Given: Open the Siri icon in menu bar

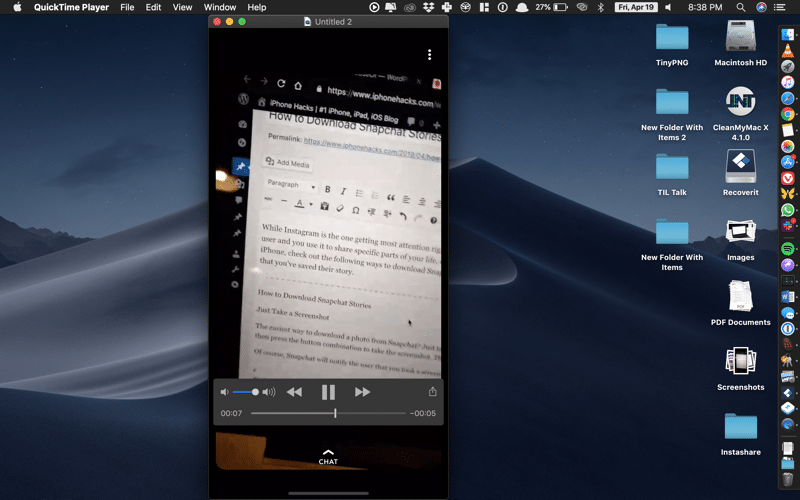Looking at the screenshot, I should [x=762, y=7].
